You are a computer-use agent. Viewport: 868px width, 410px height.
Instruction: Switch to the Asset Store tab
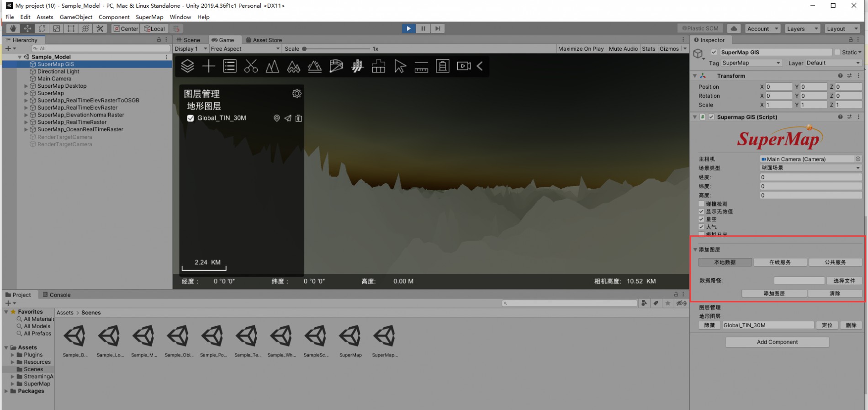[264, 40]
